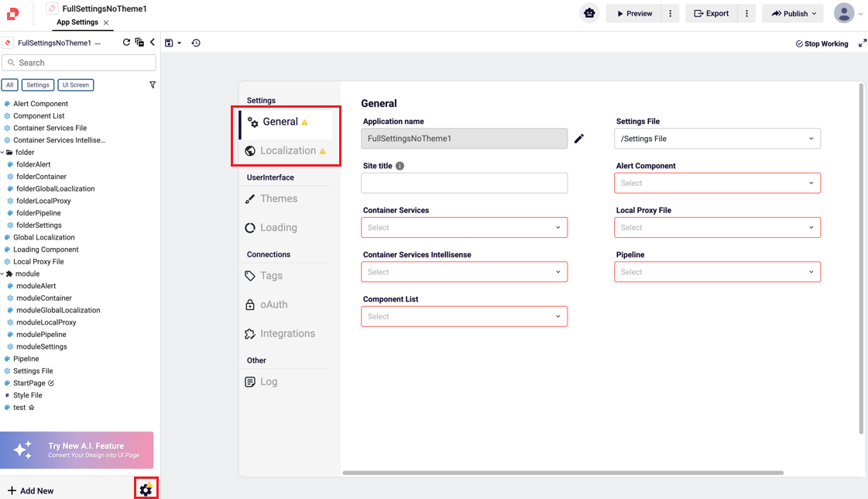The image size is (868, 499).
Task: Click the pencil icon to edit the application name
Action: pos(579,139)
